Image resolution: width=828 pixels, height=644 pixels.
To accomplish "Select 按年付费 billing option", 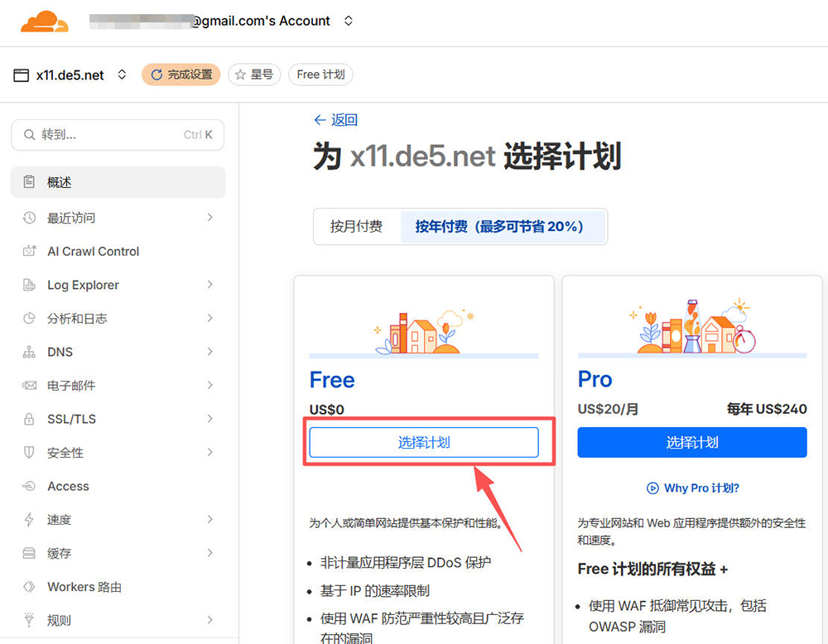I will pos(499,227).
